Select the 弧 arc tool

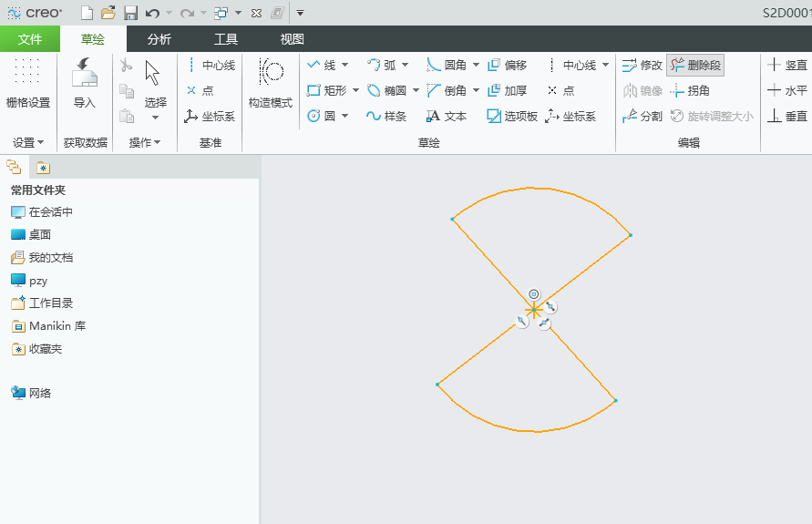click(382, 66)
